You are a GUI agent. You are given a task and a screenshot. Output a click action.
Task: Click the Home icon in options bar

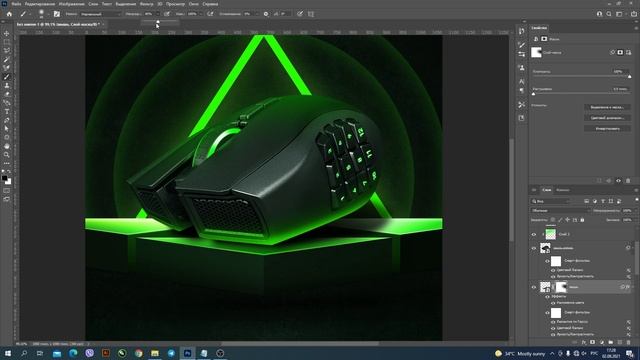click(9, 14)
